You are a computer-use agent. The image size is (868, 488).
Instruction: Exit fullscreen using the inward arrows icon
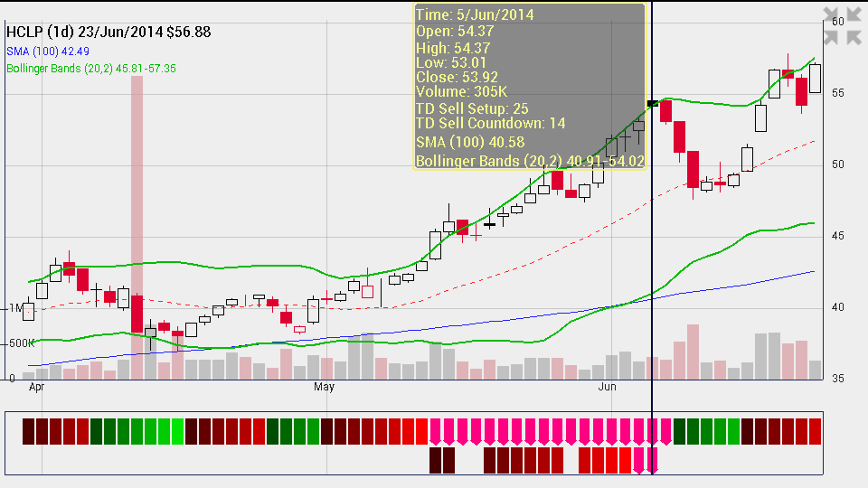click(x=842, y=26)
